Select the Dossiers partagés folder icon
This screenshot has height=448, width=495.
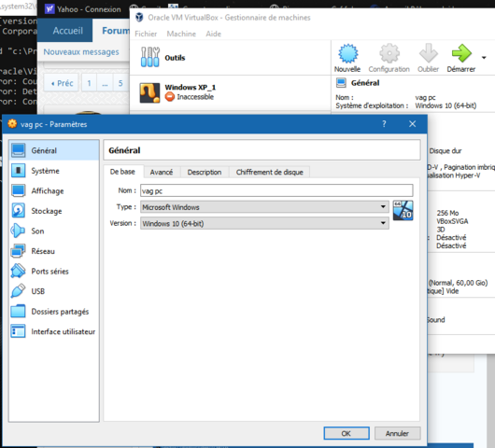point(19,312)
